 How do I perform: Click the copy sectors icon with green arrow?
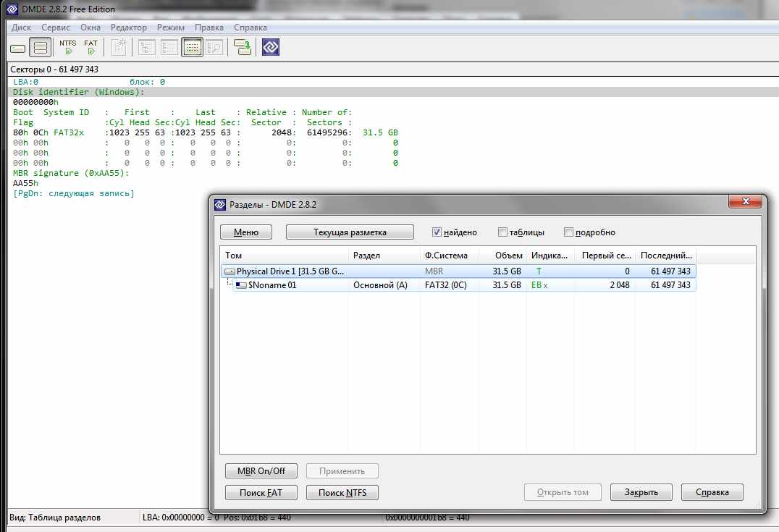click(243, 48)
